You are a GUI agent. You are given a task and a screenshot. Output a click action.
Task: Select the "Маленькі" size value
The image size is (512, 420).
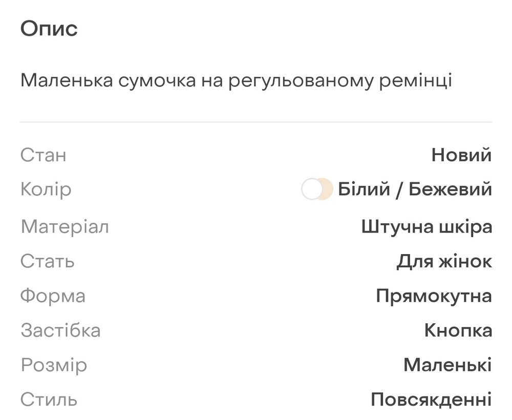click(x=447, y=365)
